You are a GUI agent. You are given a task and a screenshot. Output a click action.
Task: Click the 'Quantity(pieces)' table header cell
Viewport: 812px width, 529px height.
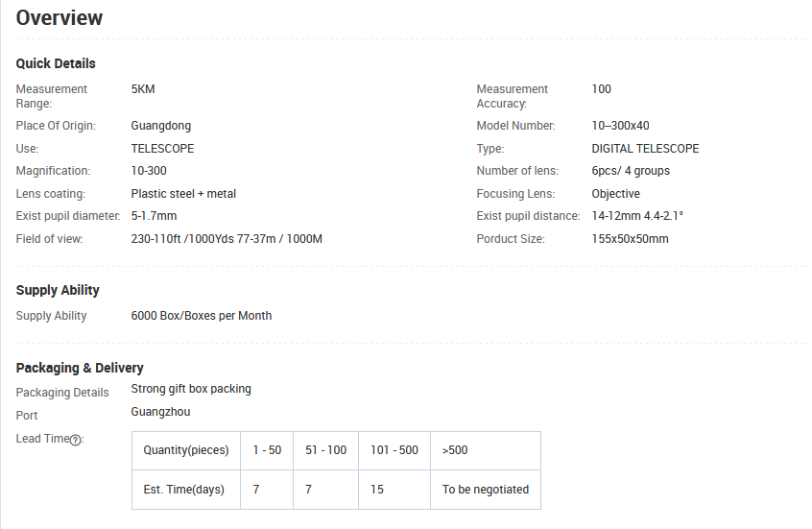point(185,450)
